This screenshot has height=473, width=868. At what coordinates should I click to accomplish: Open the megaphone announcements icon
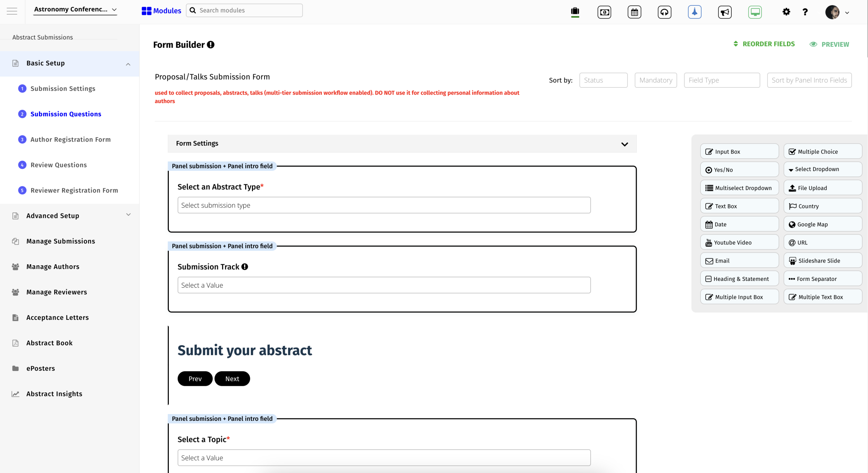pos(724,12)
